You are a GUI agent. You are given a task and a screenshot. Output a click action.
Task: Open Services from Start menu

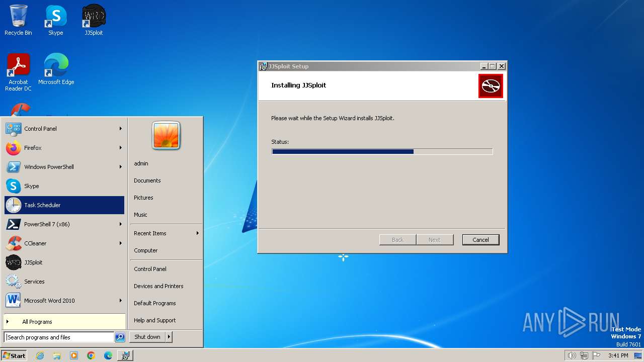click(x=64, y=282)
